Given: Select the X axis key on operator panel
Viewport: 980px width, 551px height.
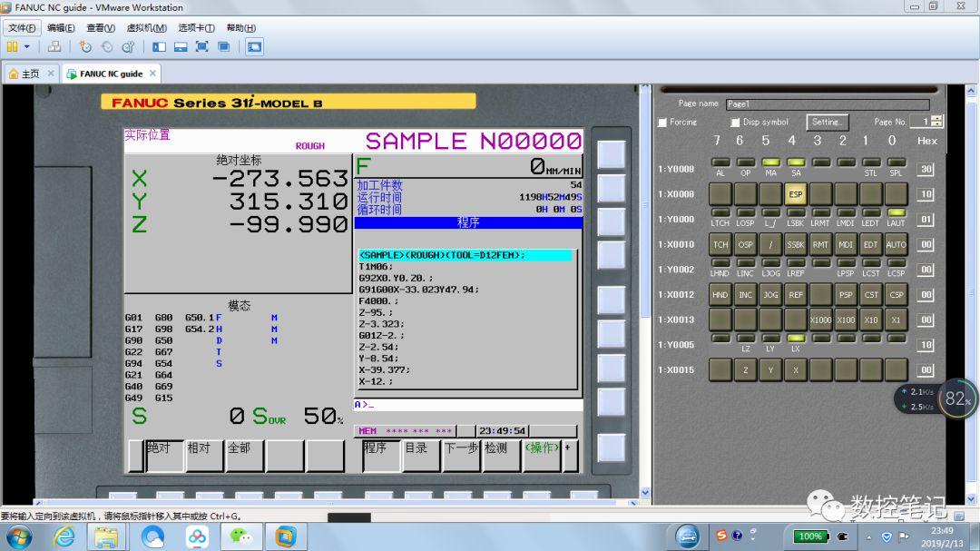Looking at the screenshot, I should click(794, 369).
